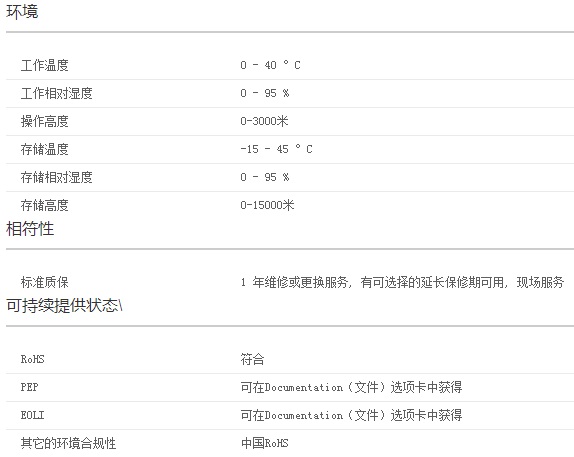Click the warranty description text 1 年维修或更换服务
Image resolution: width=574 pixels, height=457 pixels.
tap(294, 282)
